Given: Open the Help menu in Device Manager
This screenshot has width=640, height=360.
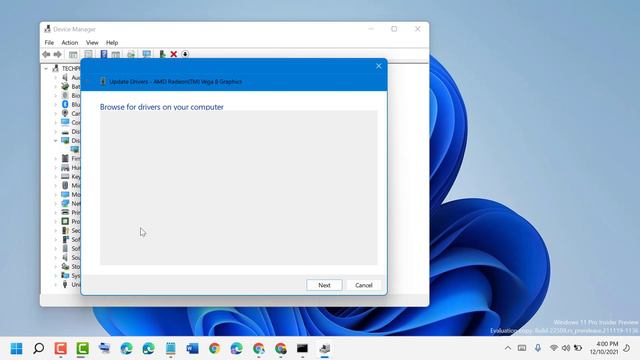Looking at the screenshot, I should coord(112,42).
